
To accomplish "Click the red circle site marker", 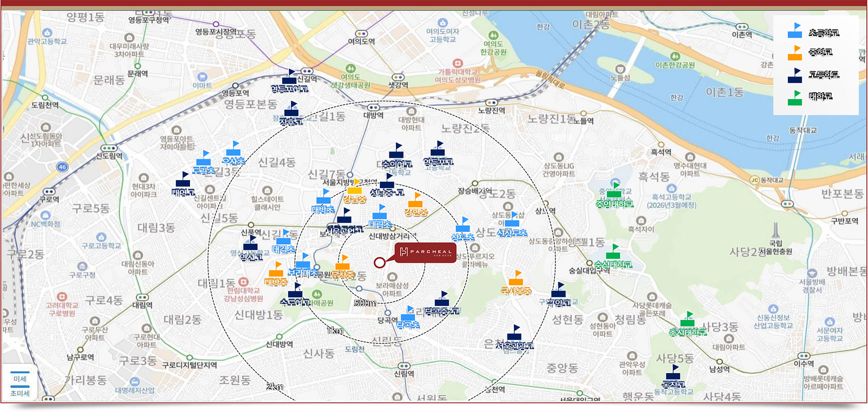I will 380,262.
